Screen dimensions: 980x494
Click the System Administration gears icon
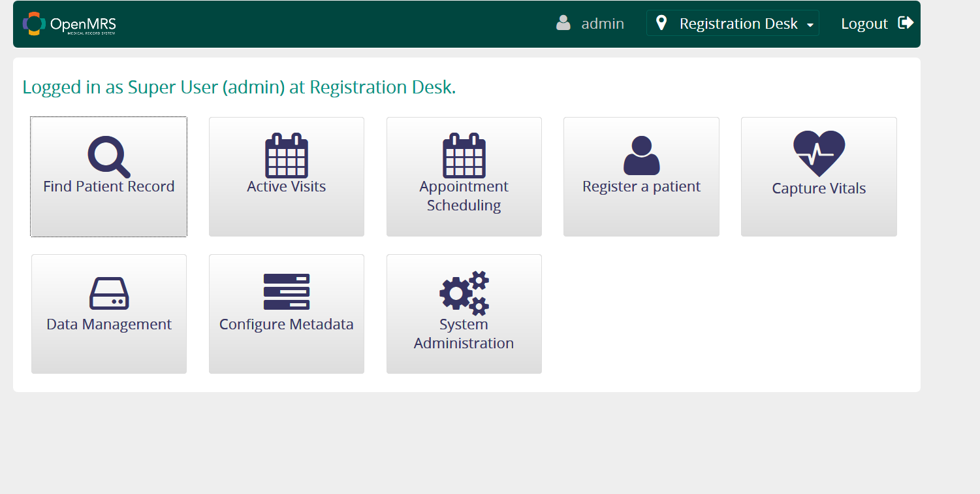point(464,293)
